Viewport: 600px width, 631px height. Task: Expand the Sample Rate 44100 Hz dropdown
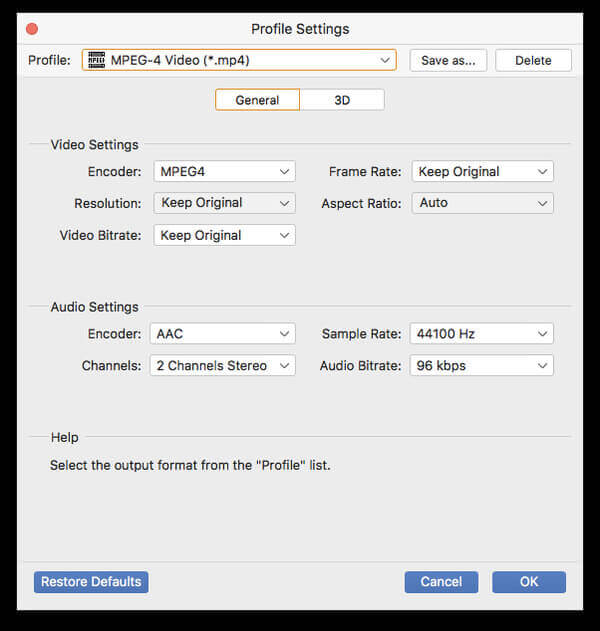coord(481,334)
